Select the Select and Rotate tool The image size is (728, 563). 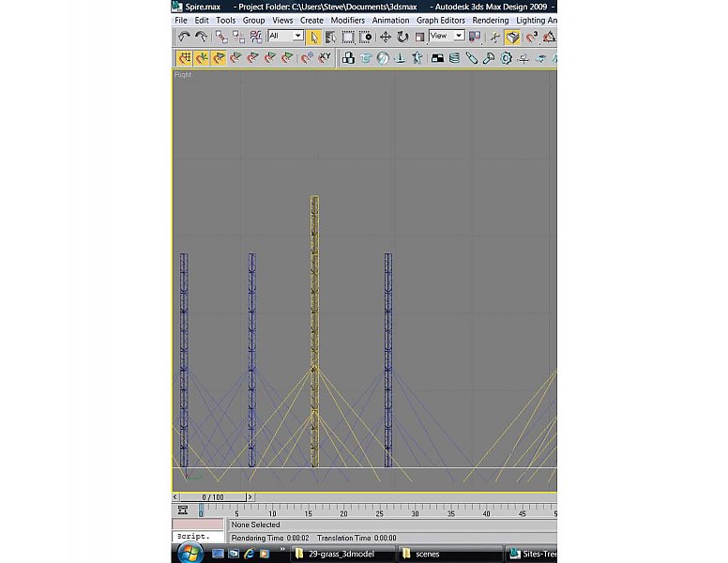tap(402, 38)
